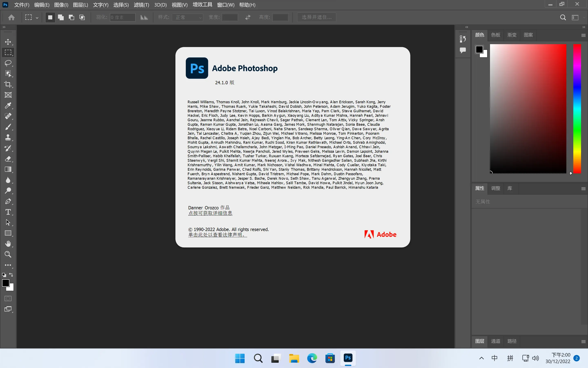Switch to the 色板 swatches tab
Image resolution: width=588 pixels, height=368 pixels.
click(496, 35)
